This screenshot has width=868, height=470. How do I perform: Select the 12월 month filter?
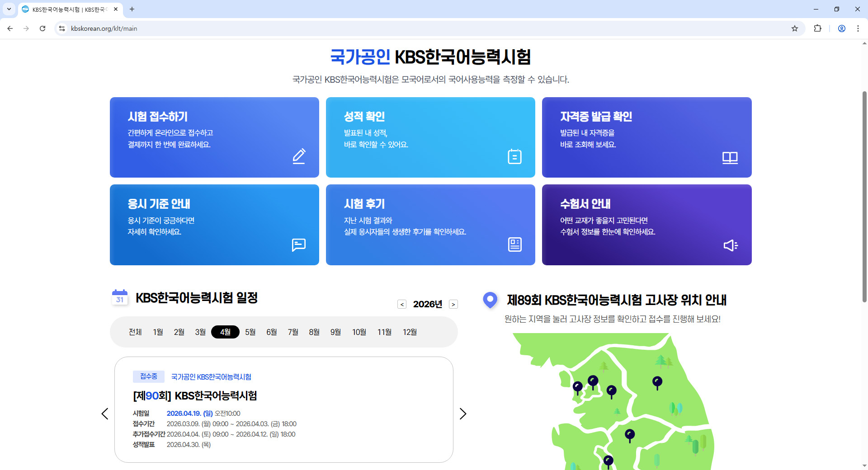click(409, 332)
